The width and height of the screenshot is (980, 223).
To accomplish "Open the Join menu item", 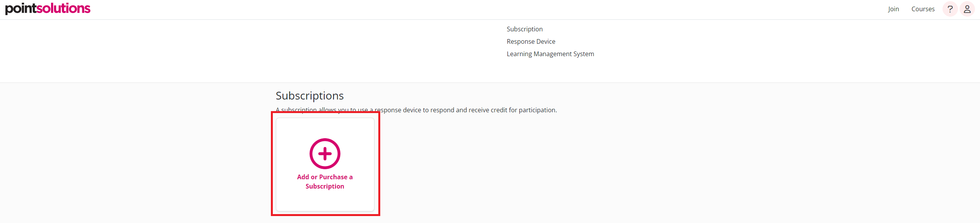I will click(x=893, y=9).
